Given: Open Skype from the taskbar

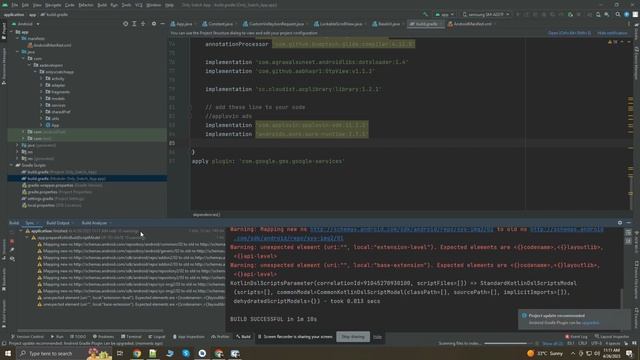Looking at the screenshot, I should 186,353.
